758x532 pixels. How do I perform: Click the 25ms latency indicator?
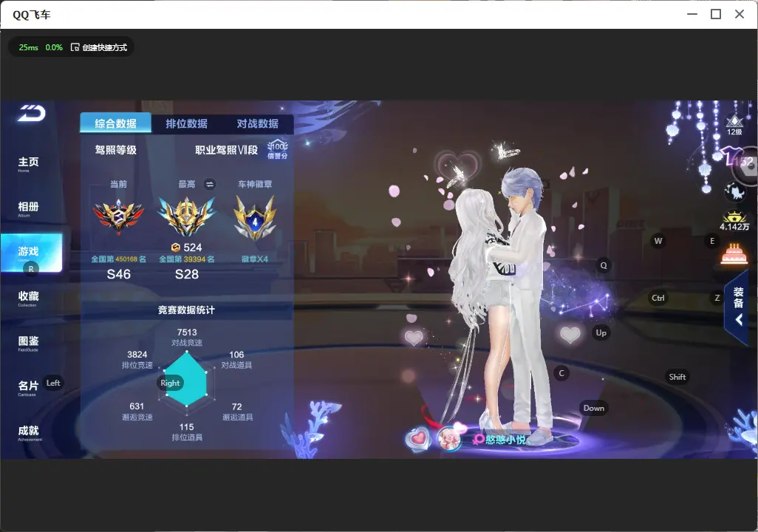point(29,47)
